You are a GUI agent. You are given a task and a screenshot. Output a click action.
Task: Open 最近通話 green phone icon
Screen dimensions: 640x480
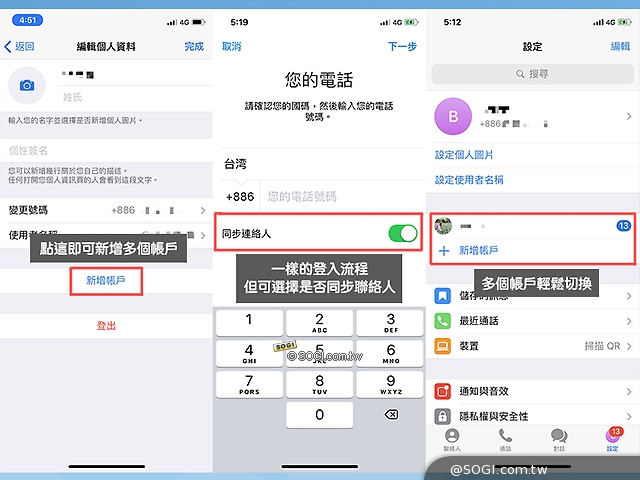tap(443, 321)
